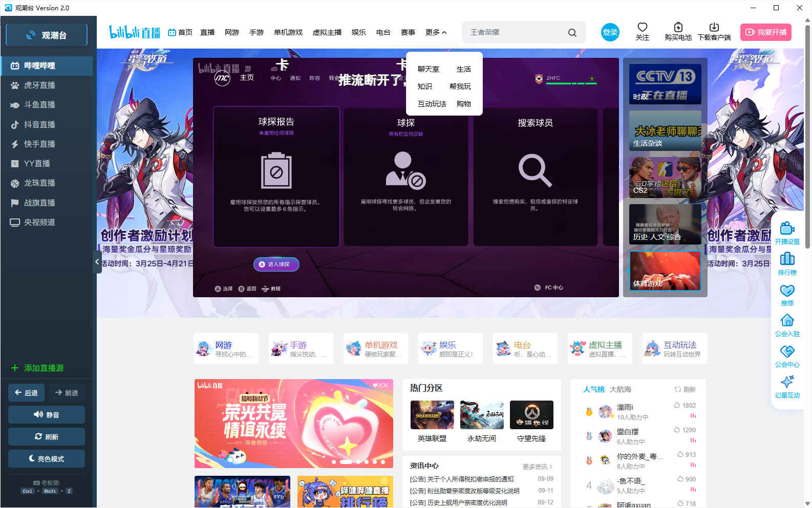Collapse the left sidebar with arrow handle
The image size is (812, 508).
(x=97, y=262)
